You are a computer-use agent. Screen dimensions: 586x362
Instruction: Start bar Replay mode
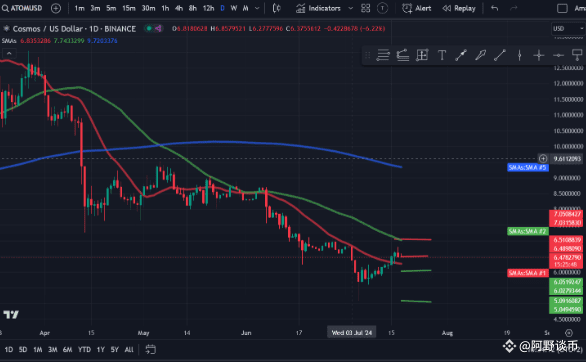[x=459, y=8]
